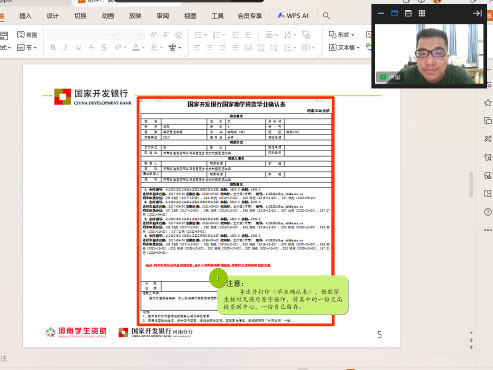Image resolution: width=493 pixels, height=370 pixels.
Task: Collapse video panel with arrow icon
Action: [x=477, y=13]
